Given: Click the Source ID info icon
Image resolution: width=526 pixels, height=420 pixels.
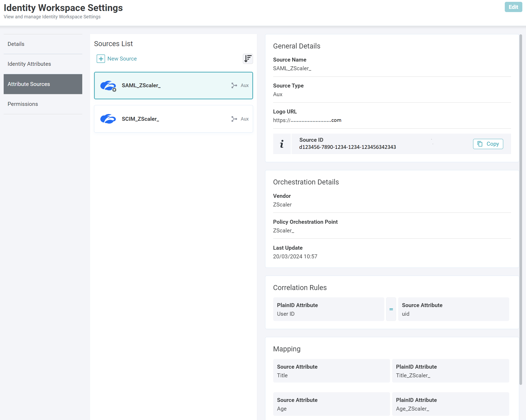Looking at the screenshot, I should pos(282,144).
